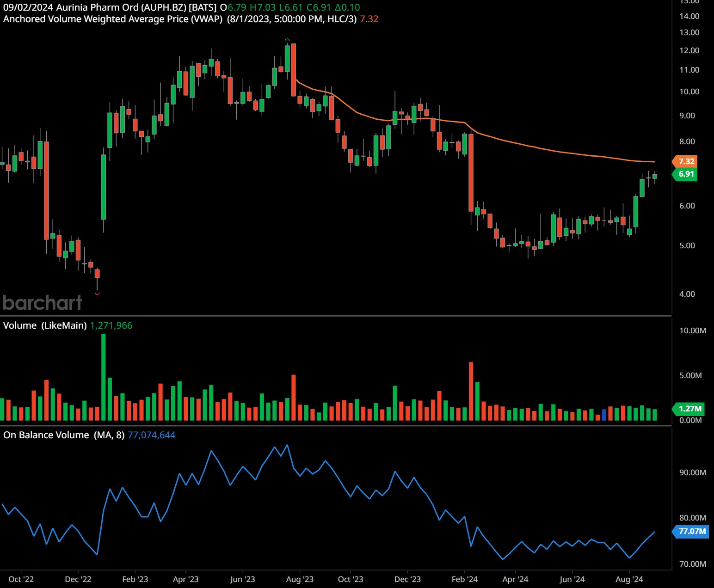Click the 5.00 price axis label
Screen dimensions: 714x588
[687, 245]
